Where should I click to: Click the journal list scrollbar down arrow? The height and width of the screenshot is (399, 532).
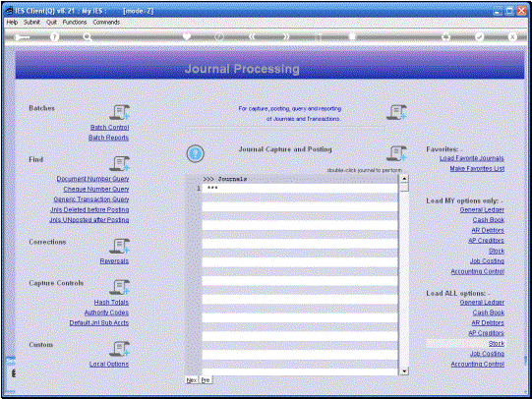click(404, 371)
